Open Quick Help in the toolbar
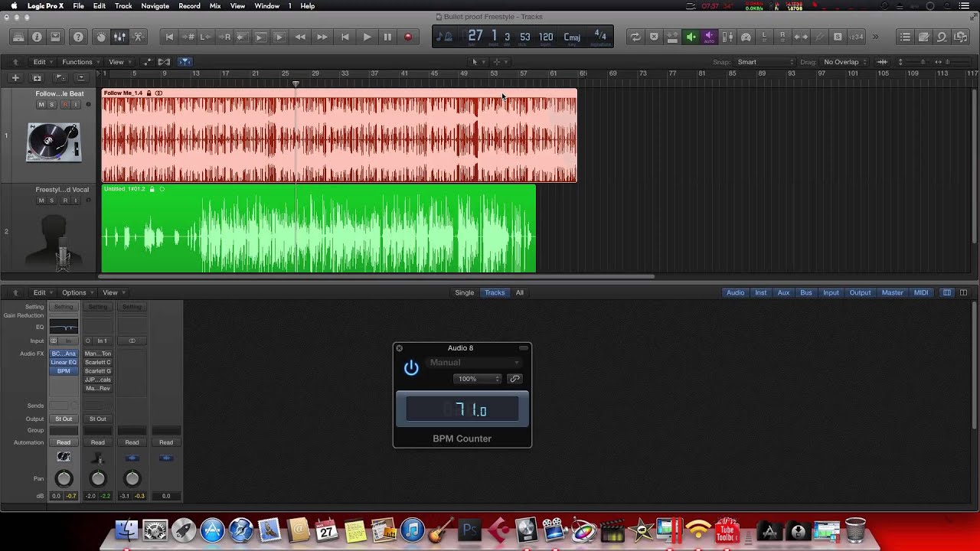This screenshot has width=980, height=551. pos(78,37)
